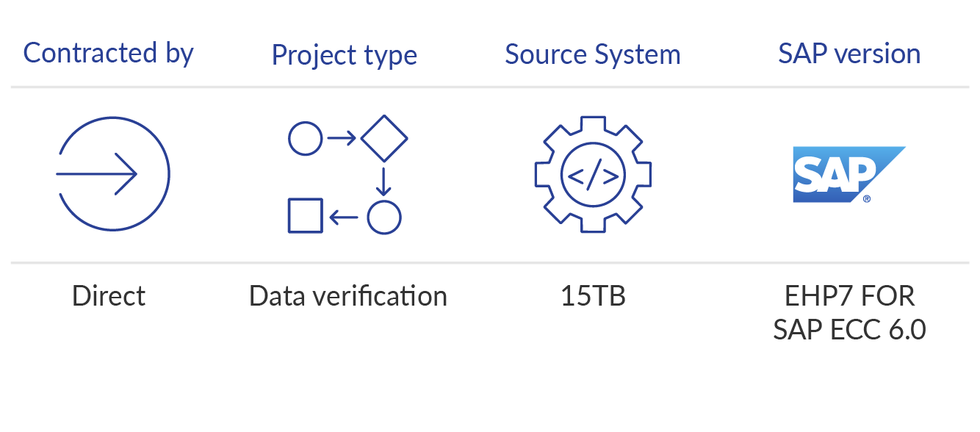Click the registered trademark symbol on SAP logo

pyautogui.click(x=868, y=198)
